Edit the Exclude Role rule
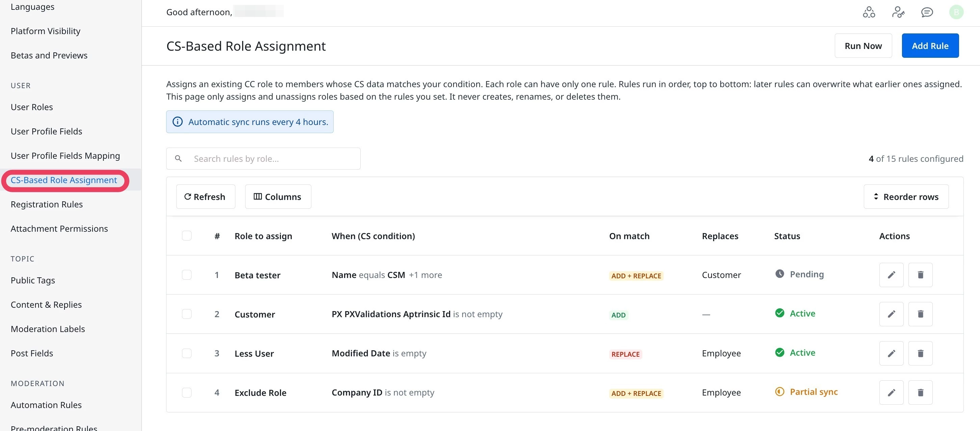Screen dimensions: 980x431 tap(891, 392)
